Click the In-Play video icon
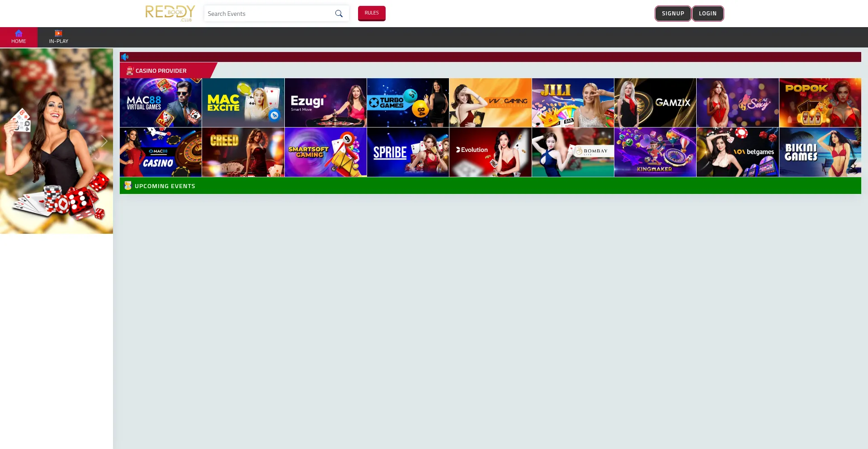 pyautogui.click(x=59, y=33)
